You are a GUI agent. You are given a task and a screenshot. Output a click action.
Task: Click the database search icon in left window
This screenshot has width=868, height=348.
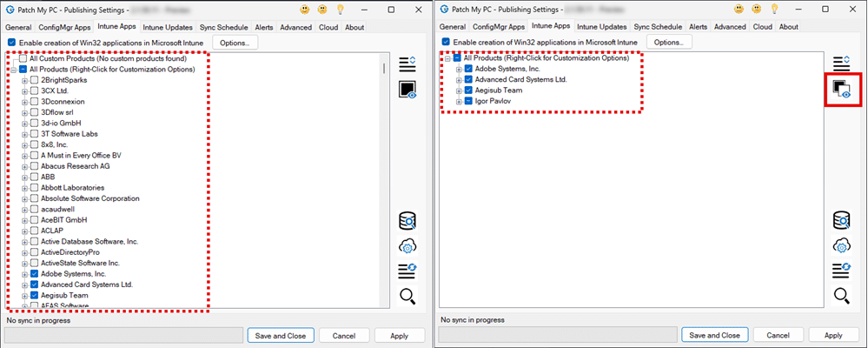click(407, 221)
